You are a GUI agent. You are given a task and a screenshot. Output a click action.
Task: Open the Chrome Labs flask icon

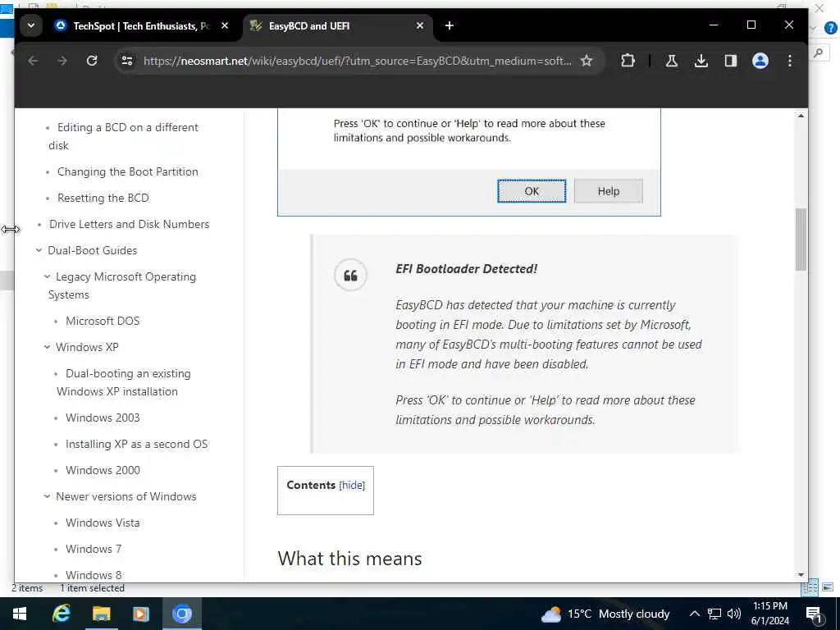point(671,61)
